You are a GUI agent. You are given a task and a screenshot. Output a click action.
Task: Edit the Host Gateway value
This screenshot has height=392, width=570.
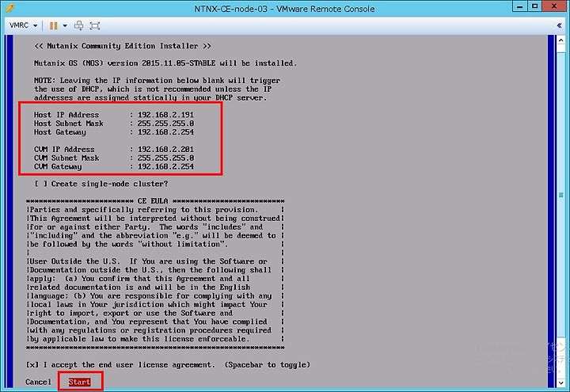(165, 132)
